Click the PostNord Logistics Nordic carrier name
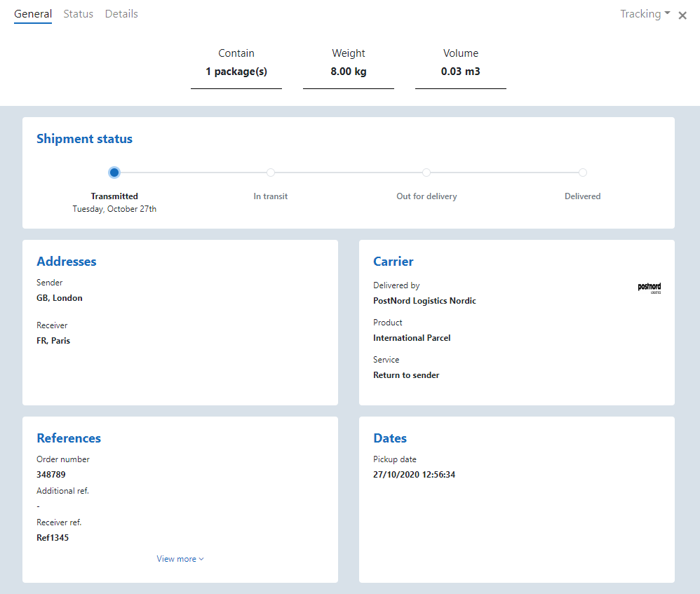This screenshot has height=594, width=700. tap(424, 301)
